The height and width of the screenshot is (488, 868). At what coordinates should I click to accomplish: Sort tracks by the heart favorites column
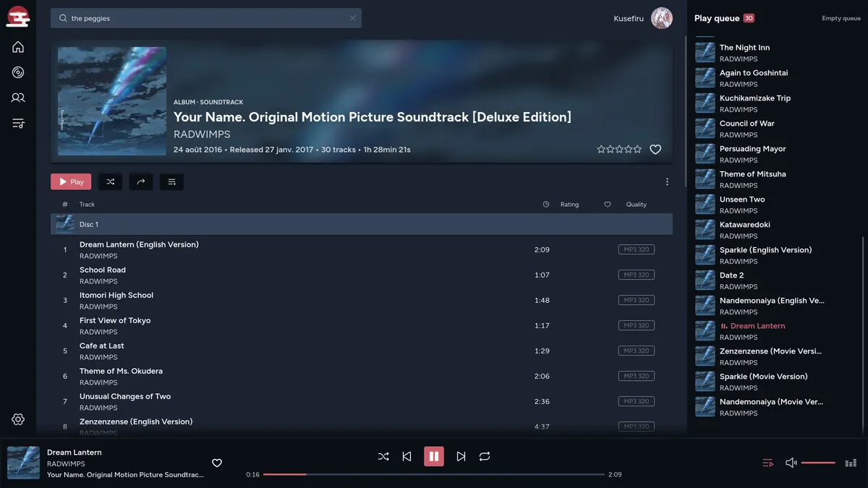click(x=608, y=205)
